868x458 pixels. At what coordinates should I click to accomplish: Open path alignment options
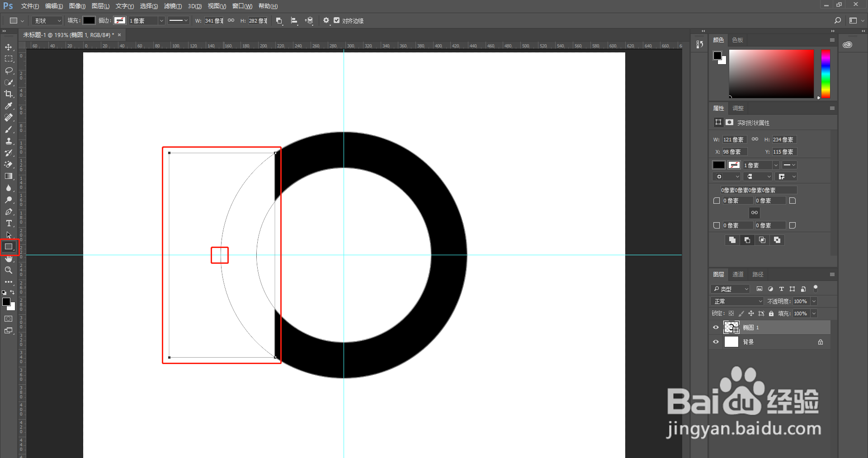pyautogui.click(x=294, y=21)
